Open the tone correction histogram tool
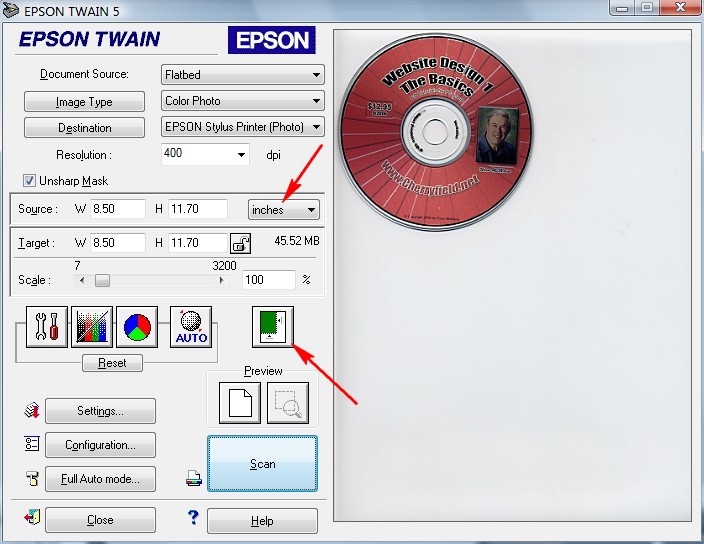This screenshot has height=544, width=704. (x=92, y=327)
